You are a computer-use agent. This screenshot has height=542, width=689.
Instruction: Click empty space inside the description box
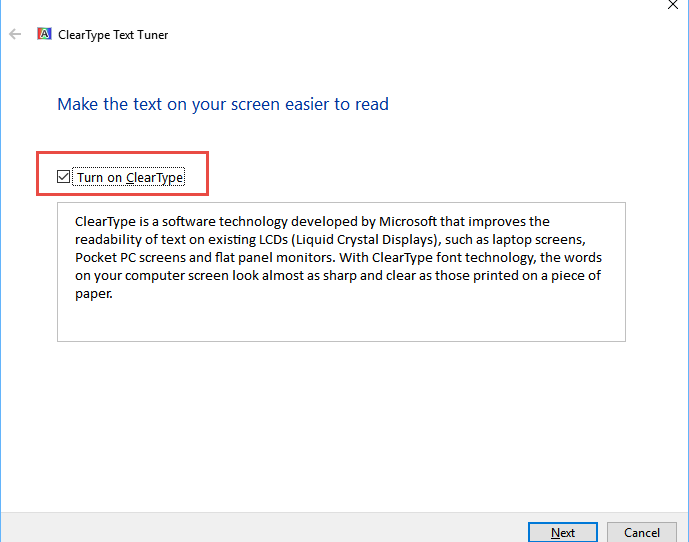click(341, 322)
